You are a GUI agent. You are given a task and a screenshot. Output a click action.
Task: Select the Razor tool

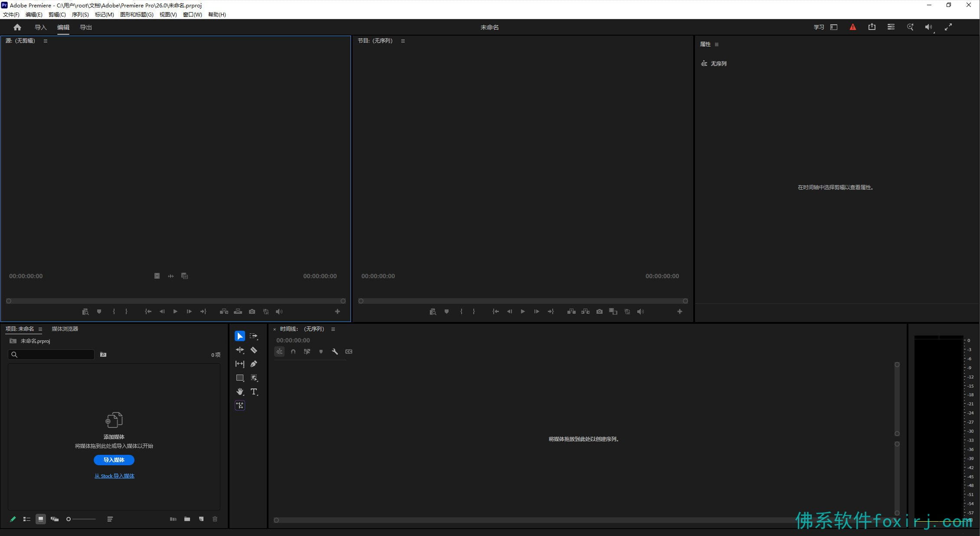[254, 350]
